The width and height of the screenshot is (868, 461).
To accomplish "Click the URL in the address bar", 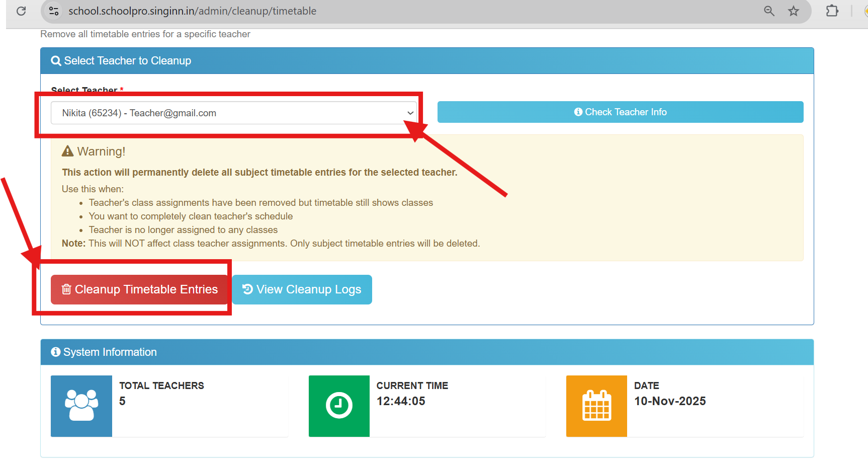I will [x=192, y=11].
